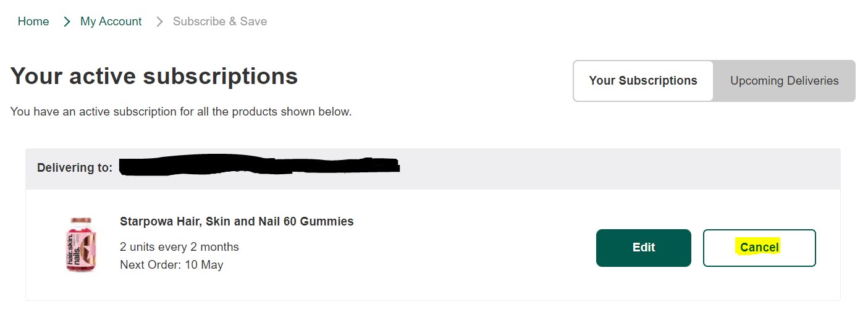Image resolution: width=868 pixels, height=320 pixels.
Task: Go to the Home breadcrumb link
Action: pos(33,22)
